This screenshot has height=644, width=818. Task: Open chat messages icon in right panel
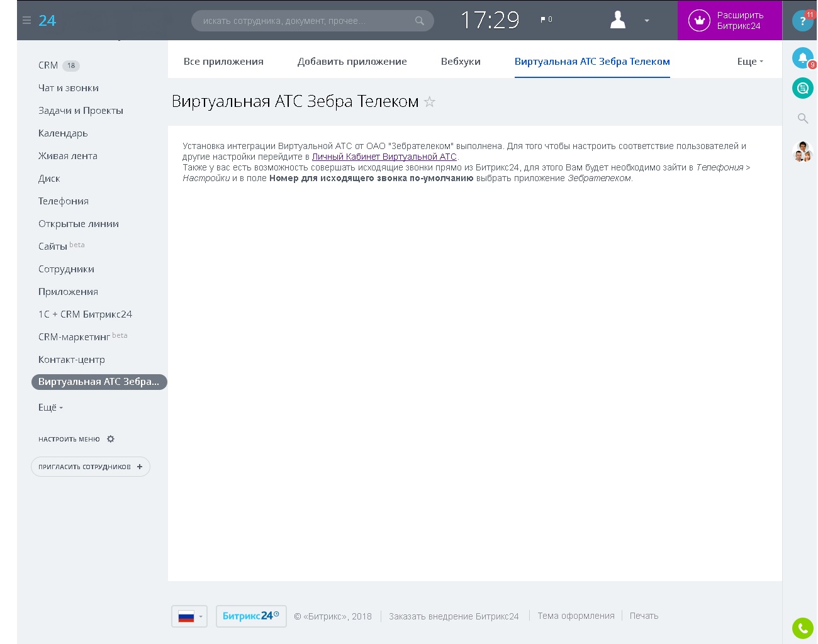click(802, 88)
